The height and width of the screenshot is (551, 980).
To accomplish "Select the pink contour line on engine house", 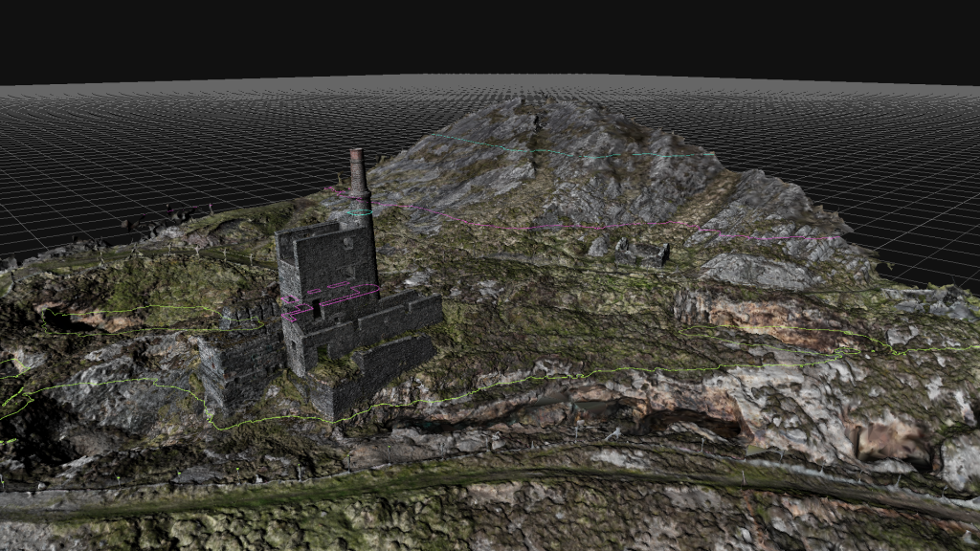I will [x=325, y=297].
